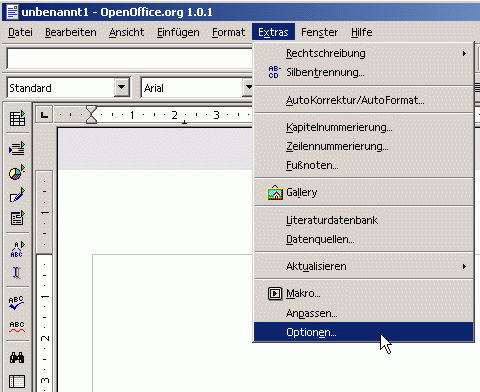This screenshot has width=480, height=392.
Task: Open the Einfügen menu
Action: click(178, 32)
